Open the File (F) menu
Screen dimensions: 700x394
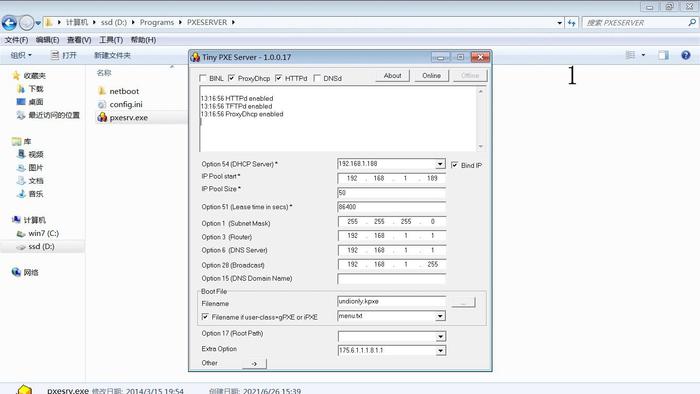coord(16,40)
